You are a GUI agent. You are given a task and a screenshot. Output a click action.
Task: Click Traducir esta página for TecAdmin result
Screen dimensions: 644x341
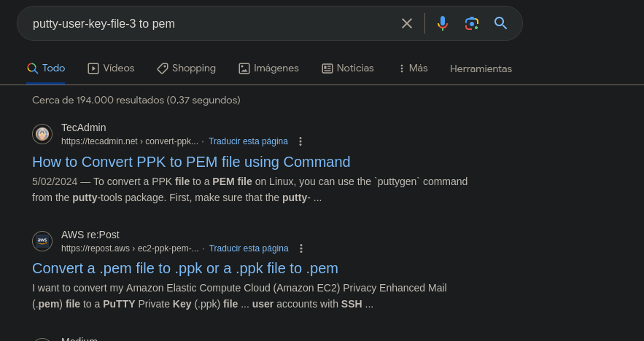click(248, 141)
